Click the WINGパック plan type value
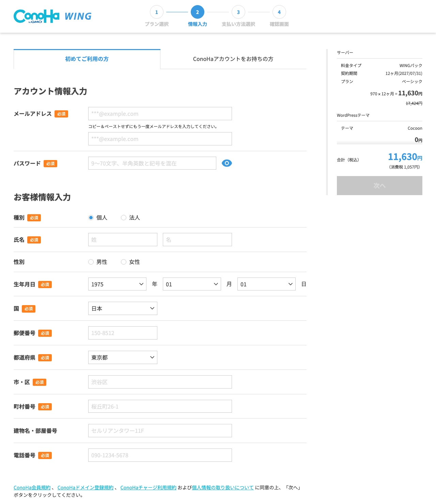Screen dimensions: 436x504 click(x=411, y=65)
